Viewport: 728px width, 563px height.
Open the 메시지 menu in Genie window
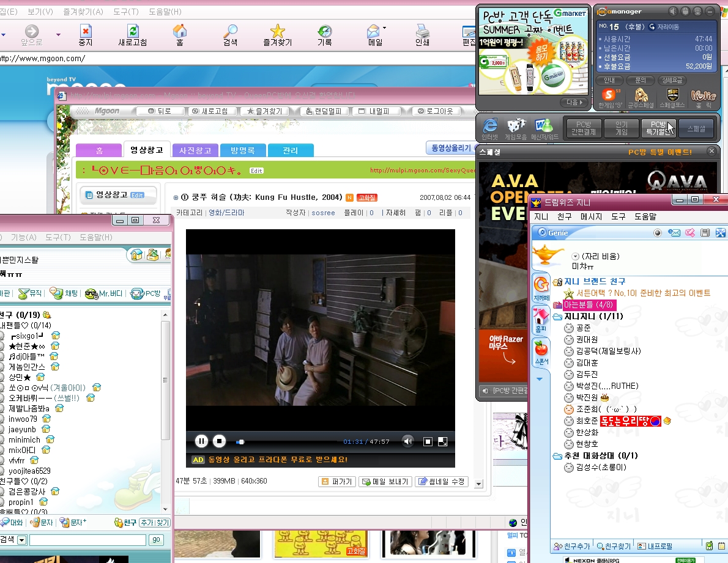[591, 216]
